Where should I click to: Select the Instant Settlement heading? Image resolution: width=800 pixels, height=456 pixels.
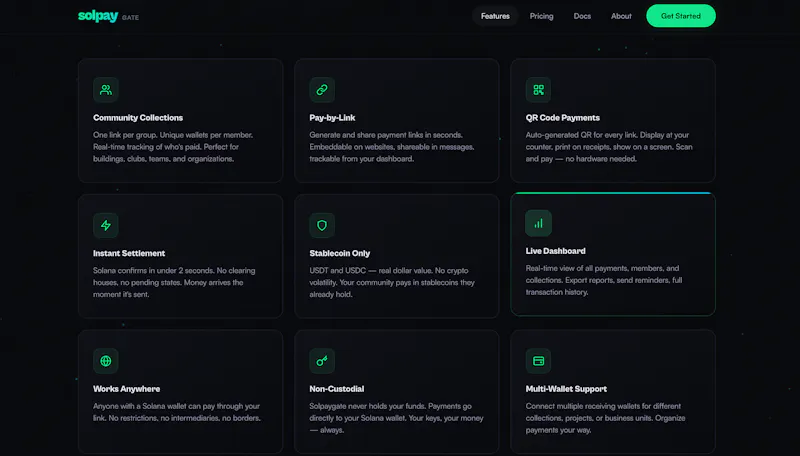pyautogui.click(x=129, y=254)
